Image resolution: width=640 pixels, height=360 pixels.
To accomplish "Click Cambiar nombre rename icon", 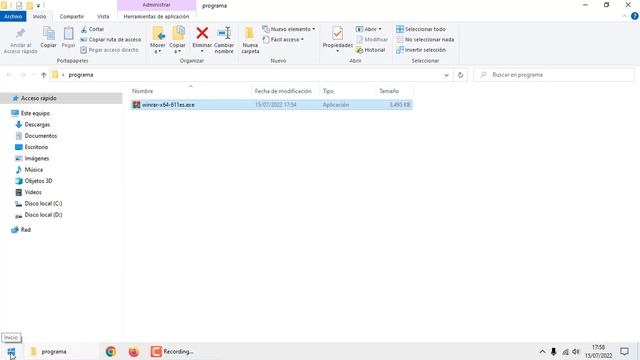I will 224,40.
